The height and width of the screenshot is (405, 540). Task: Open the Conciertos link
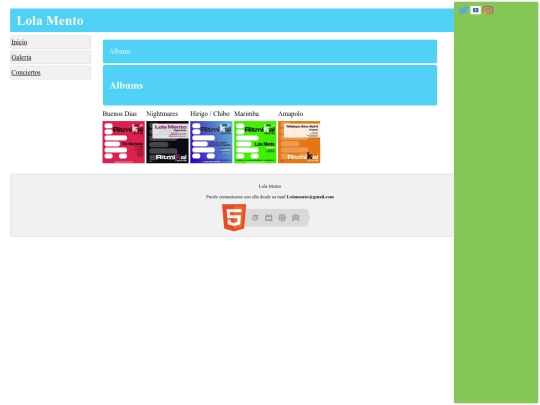(26, 72)
